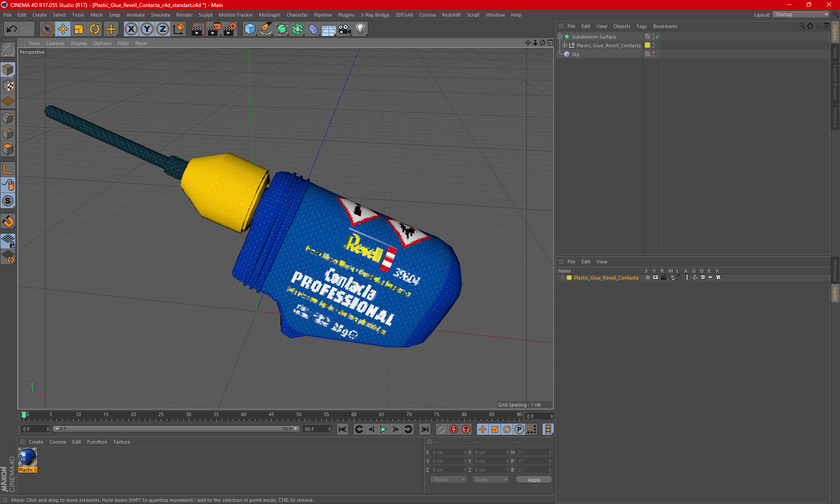Click Record Active Objects red button
840x504 pixels.
(454, 429)
